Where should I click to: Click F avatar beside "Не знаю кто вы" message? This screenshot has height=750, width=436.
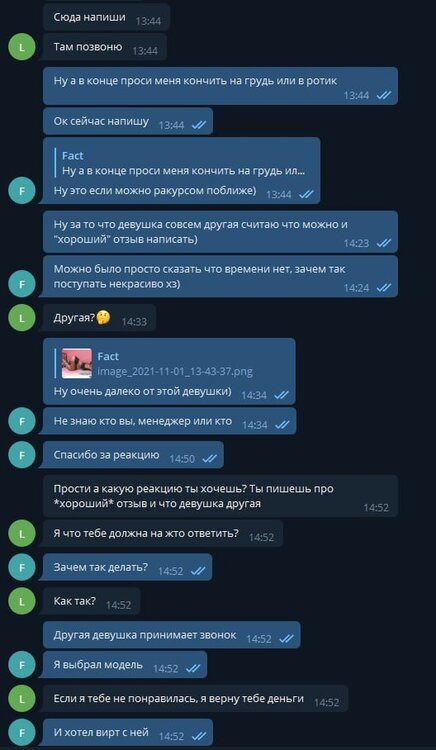tap(22, 421)
